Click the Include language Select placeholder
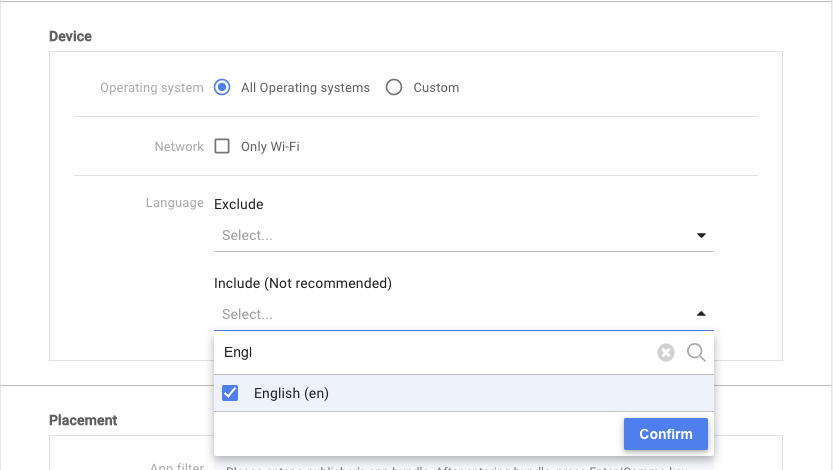Screen dimensions: 833x470 point(248,314)
